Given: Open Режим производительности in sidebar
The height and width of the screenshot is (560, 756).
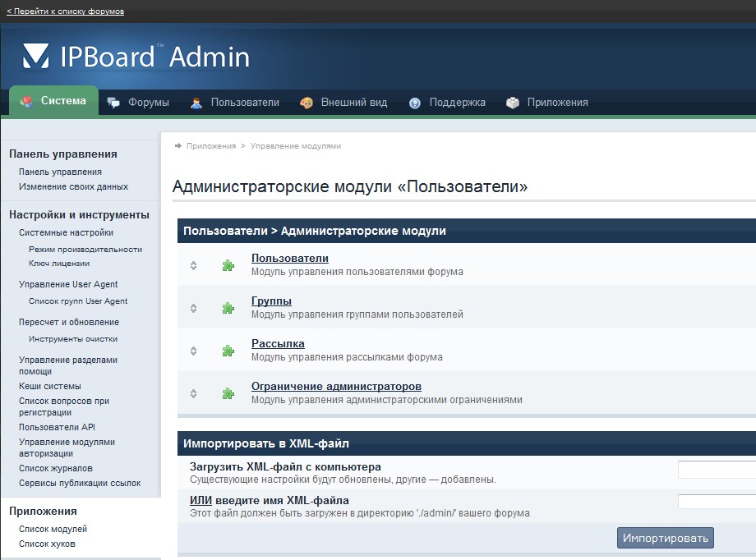Looking at the screenshot, I should click(85, 250).
